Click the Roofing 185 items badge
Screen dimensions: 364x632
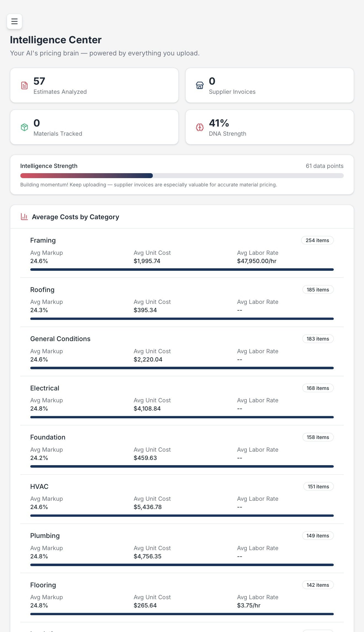point(318,290)
